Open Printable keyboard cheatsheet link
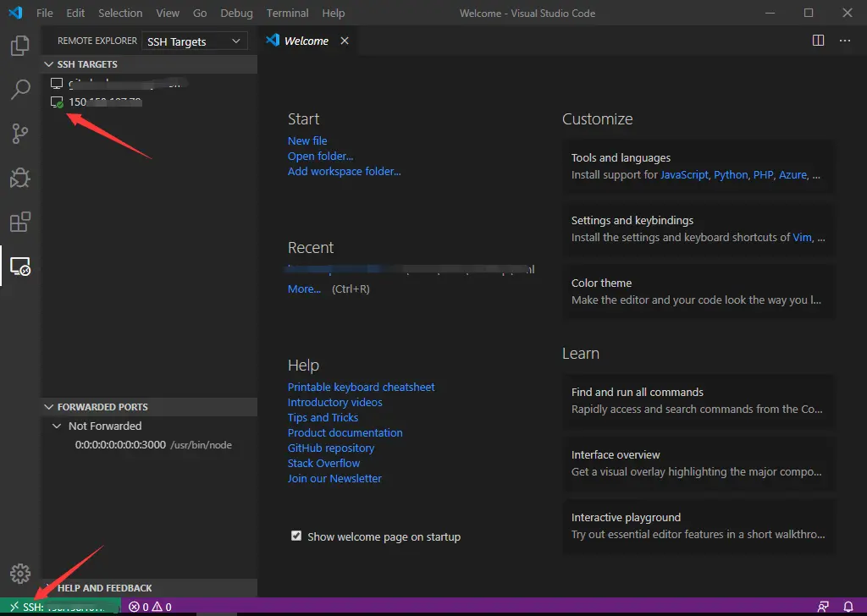The height and width of the screenshot is (616, 867). (x=361, y=388)
